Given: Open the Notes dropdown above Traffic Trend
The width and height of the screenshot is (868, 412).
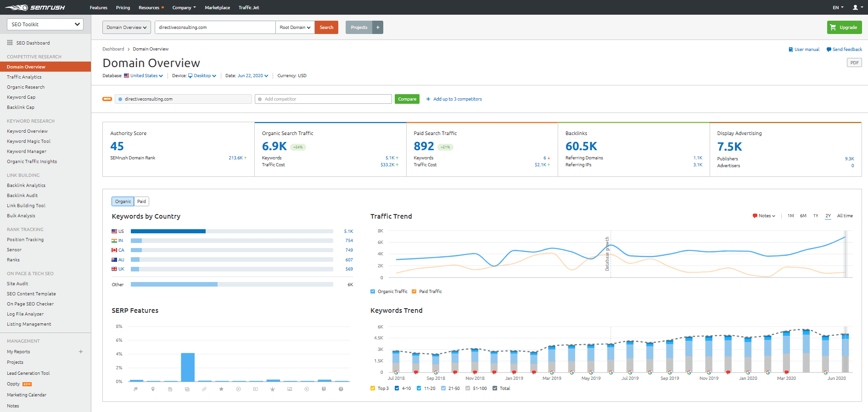Looking at the screenshot, I should pos(764,216).
